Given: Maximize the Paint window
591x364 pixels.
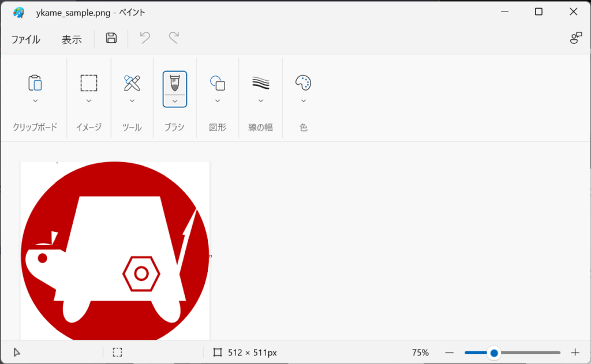Looking at the screenshot, I should 538,12.
